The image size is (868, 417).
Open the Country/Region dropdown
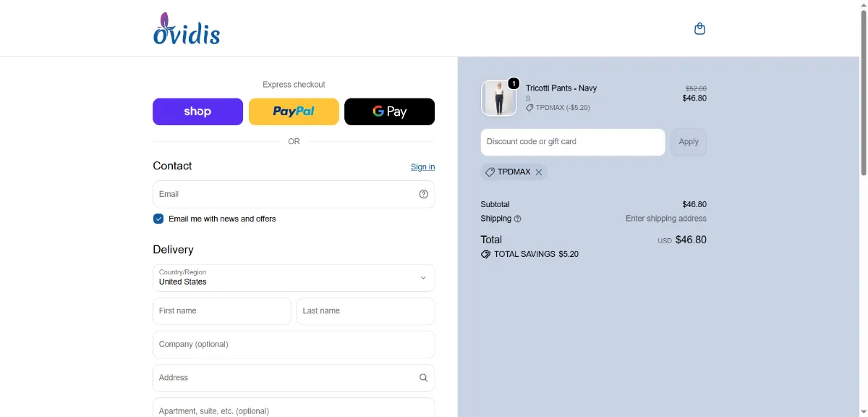pos(294,278)
